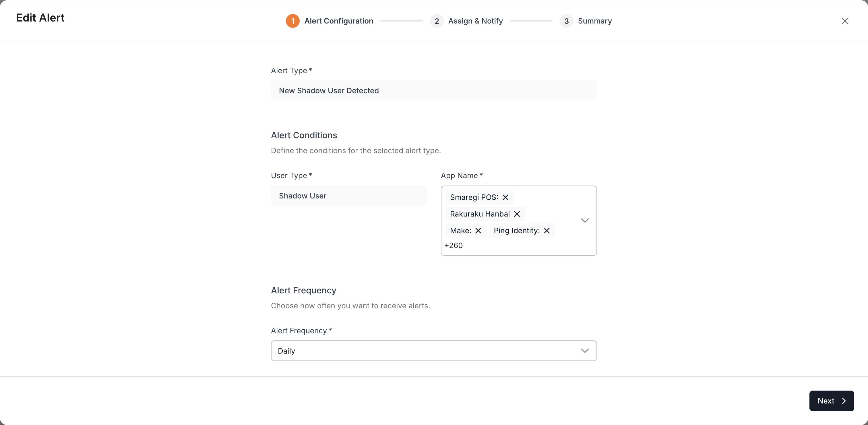The image size is (868, 425).
Task: Click "Define the conditions" description text
Action: coord(356,151)
